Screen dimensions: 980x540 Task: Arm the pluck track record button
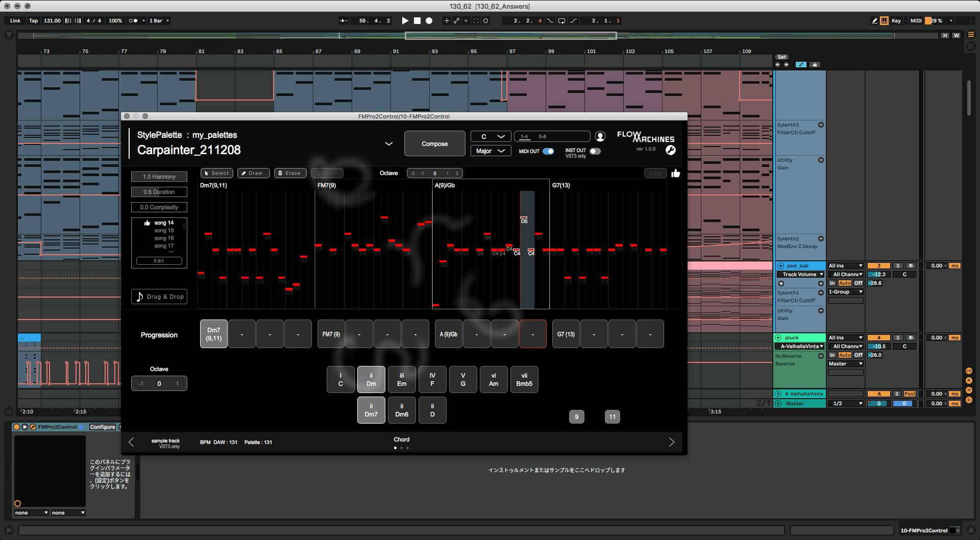911,338
